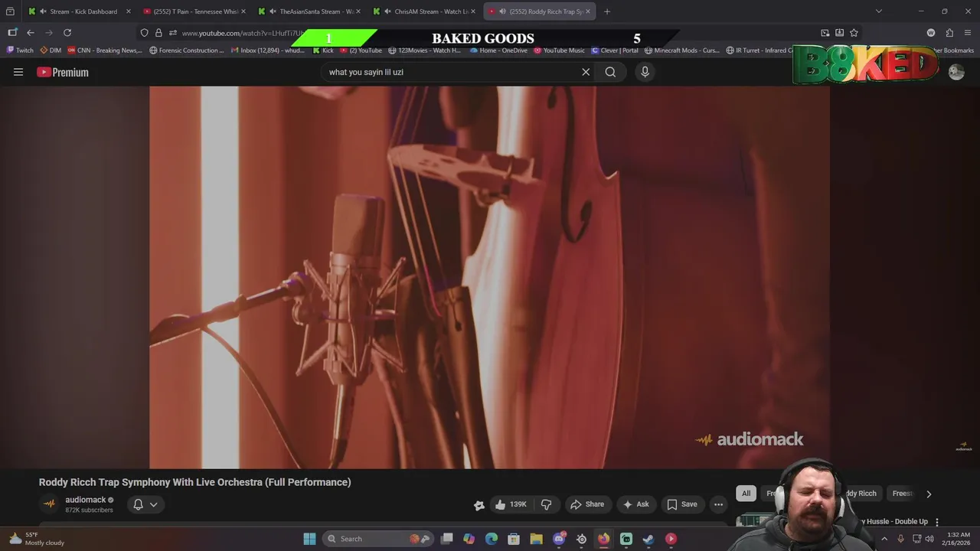Show hidden system tray icons chevron
This screenshot has height=551, width=980.
point(884,539)
